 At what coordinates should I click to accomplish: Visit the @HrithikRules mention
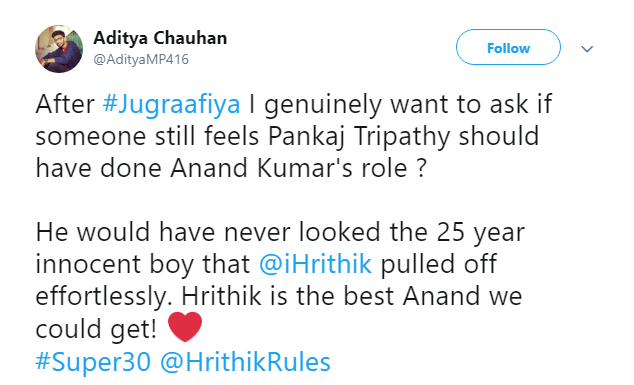coord(245,361)
